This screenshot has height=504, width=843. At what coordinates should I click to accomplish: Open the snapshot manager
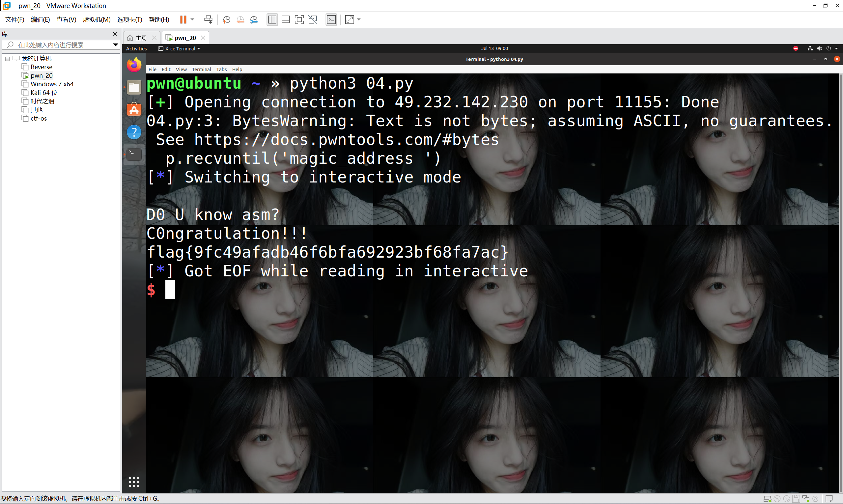tap(254, 20)
